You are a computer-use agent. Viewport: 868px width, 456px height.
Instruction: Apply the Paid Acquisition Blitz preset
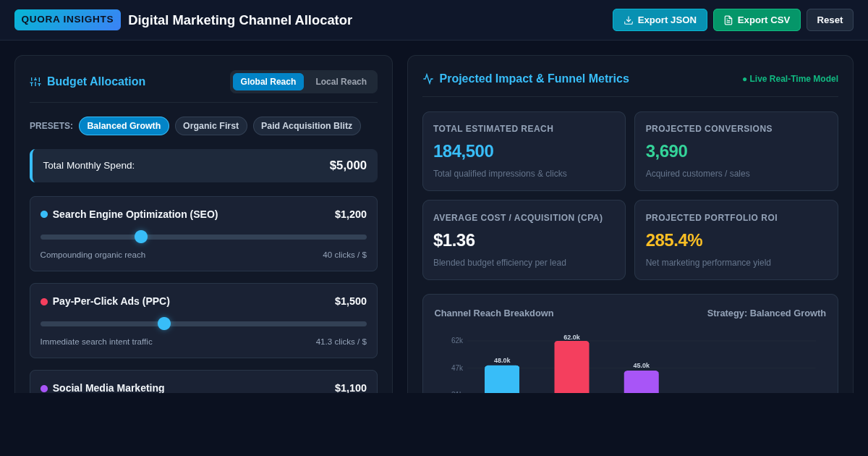click(x=307, y=126)
